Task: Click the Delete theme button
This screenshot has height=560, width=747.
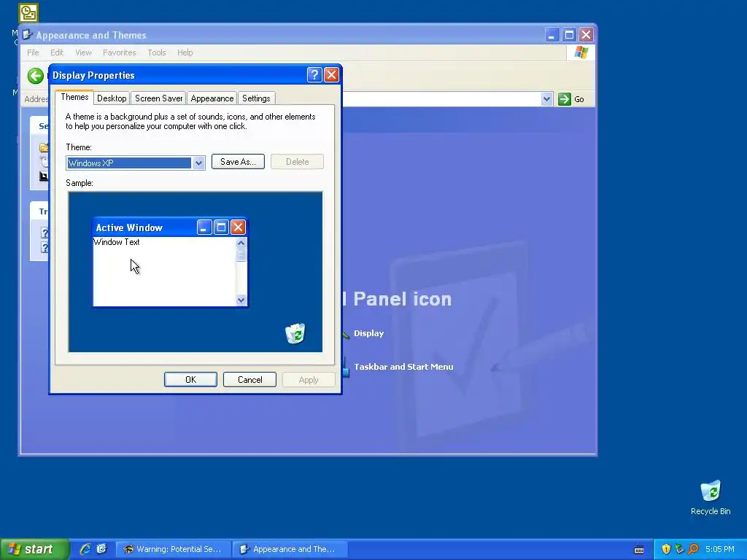Action: click(x=298, y=162)
